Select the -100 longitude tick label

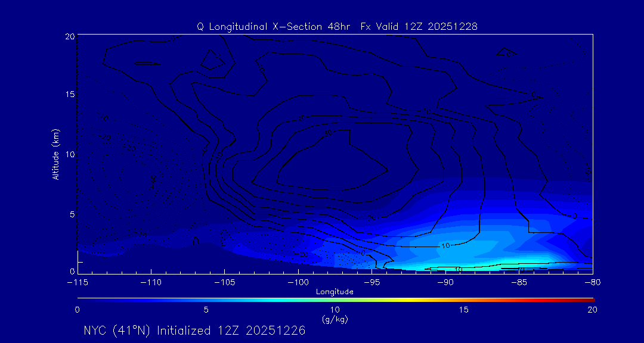pyautogui.click(x=298, y=283)
